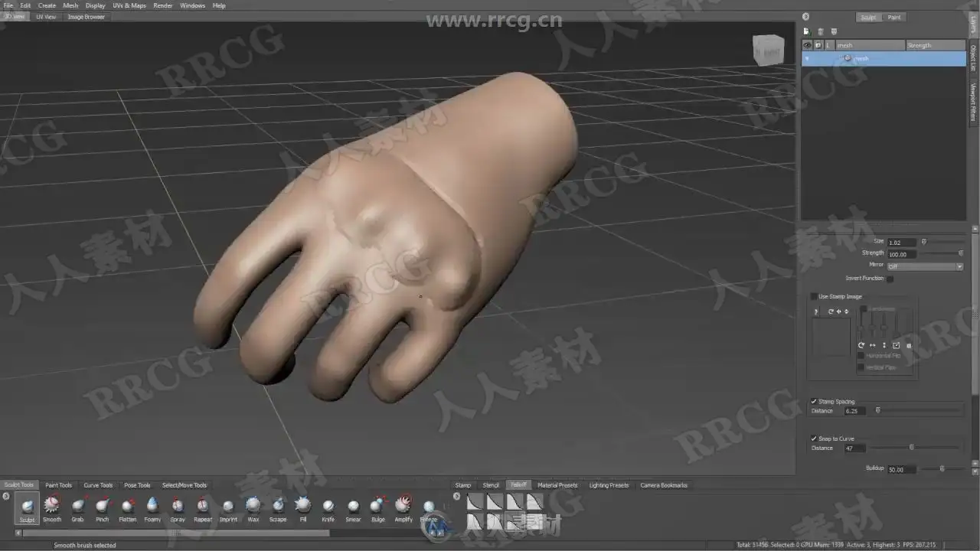Select the Grab brush tool

tap(77, 507)
